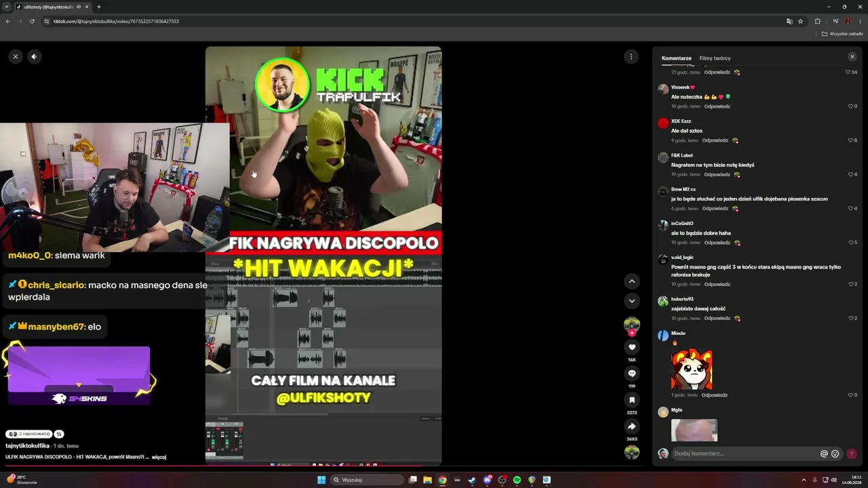Switch to the Filmy twórcy tab
The width and height of the screenshot is (868, 488).
(x=715, y=58)
